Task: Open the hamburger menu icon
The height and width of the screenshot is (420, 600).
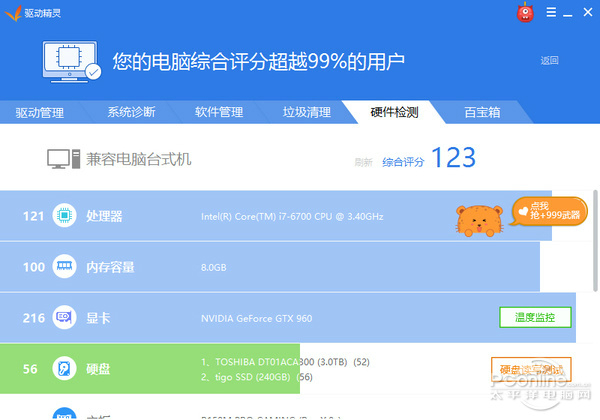Action: coord(551,12)
